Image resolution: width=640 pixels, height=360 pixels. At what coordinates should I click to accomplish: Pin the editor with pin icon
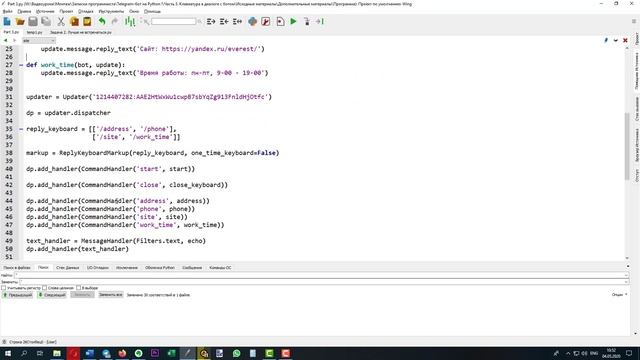606,40
